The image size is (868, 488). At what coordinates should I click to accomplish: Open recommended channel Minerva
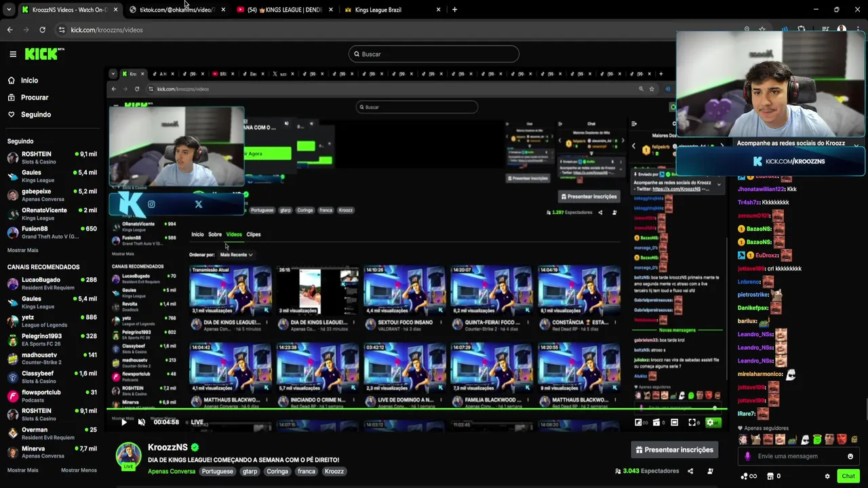point(52,452)
